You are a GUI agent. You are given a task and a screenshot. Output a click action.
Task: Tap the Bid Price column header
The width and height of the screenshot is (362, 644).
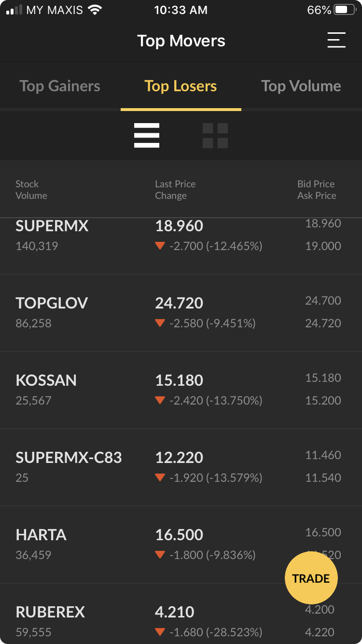pos(316,184)
